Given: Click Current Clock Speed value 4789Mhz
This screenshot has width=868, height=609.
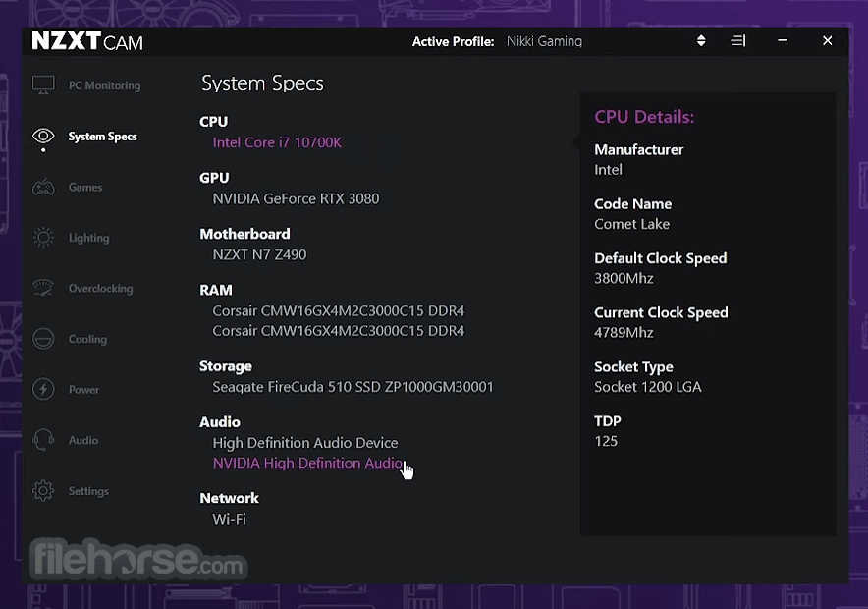Looking at the screenshot, I should [x=624, y=333].
